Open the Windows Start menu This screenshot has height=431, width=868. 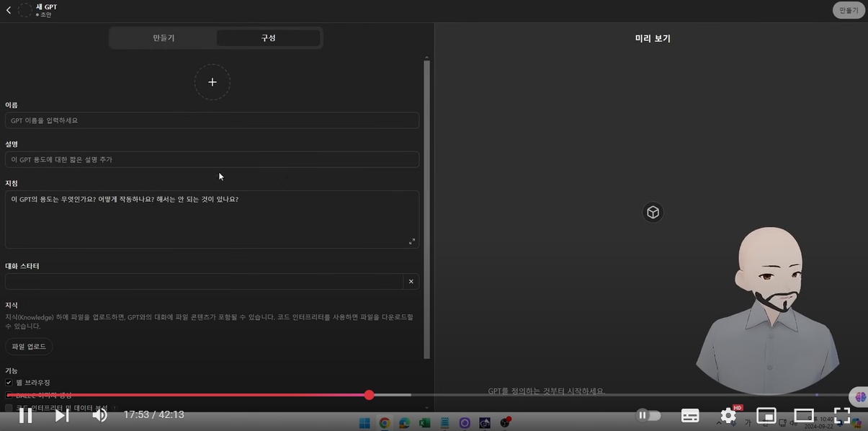(364, 423)
